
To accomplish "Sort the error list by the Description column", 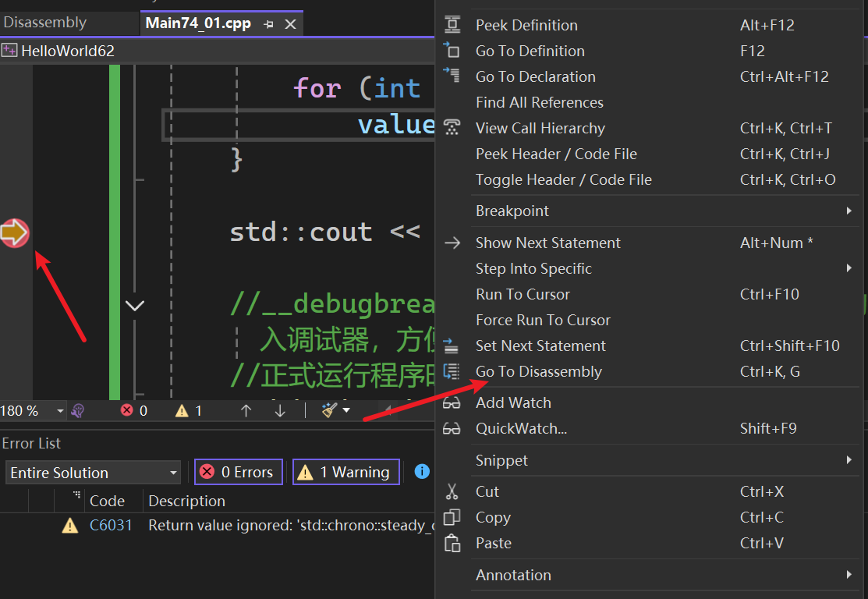I will 187,501.
